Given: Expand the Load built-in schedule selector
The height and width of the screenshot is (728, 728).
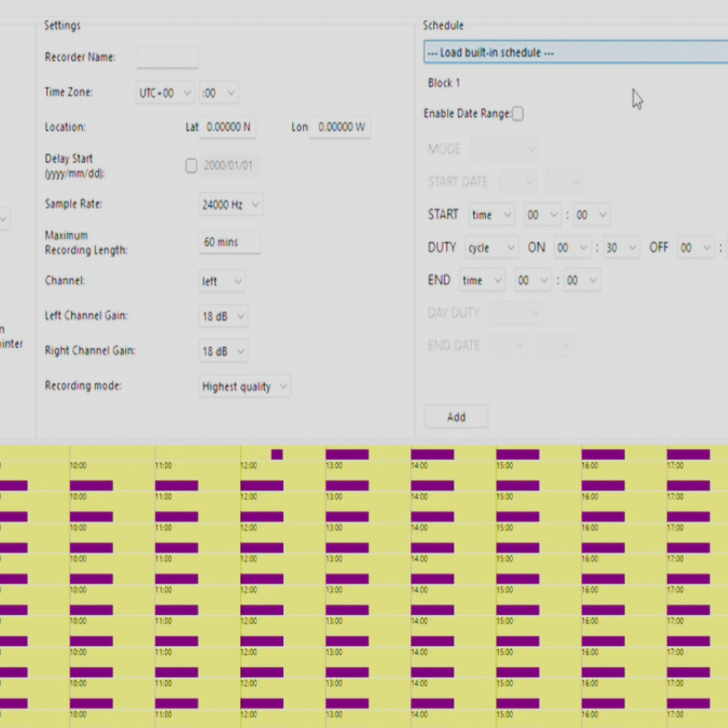Looking at the screenshot, I should [x=575, y=52].
